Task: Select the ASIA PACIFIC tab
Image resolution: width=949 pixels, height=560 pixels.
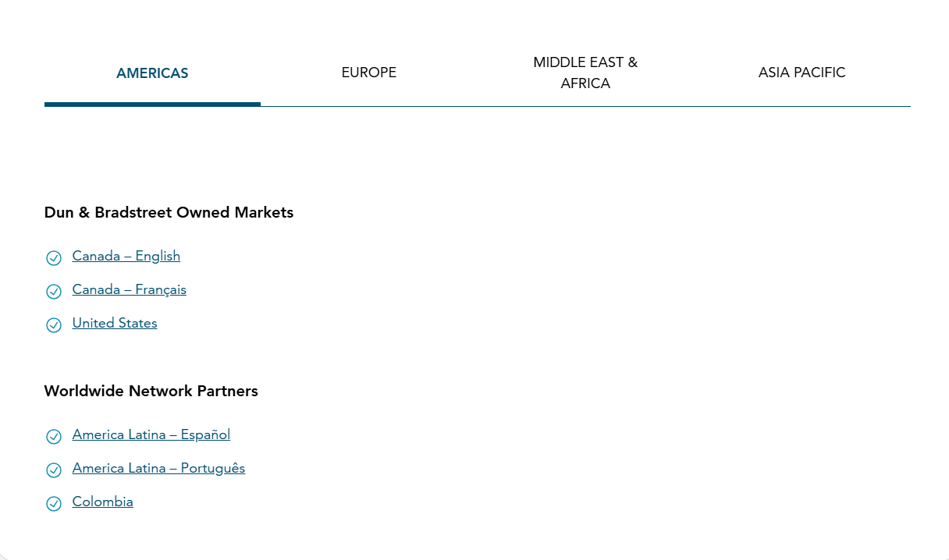Action: tap(801, 72)
